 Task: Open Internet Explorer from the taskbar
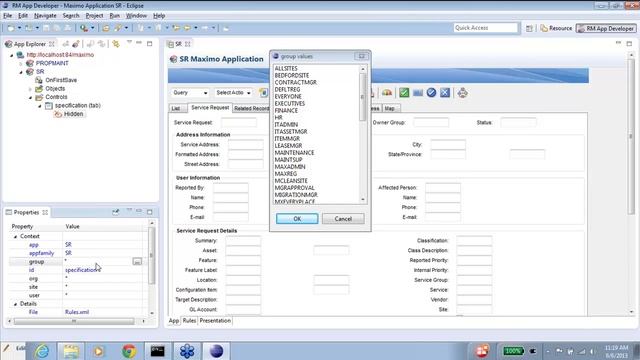[x=42, y=351]
